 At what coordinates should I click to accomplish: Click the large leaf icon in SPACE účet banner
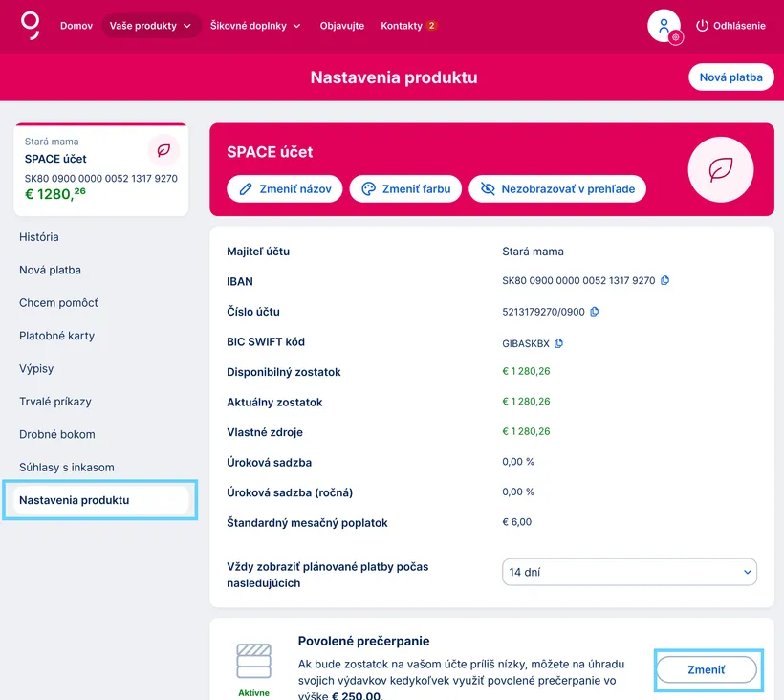click(x=721, y=170)
